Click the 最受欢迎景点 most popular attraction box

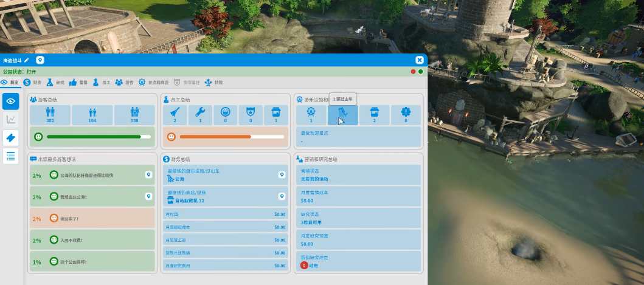[x=359, y=137]
